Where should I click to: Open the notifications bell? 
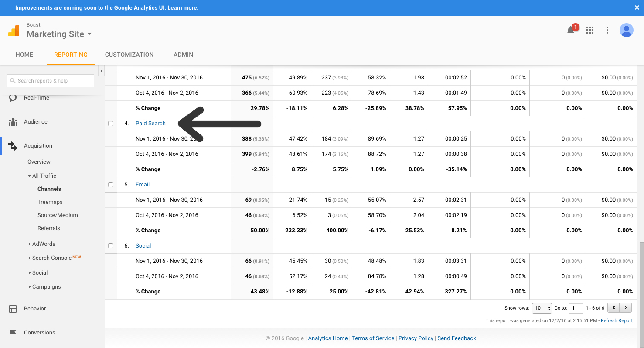click(x=571, y=30)
